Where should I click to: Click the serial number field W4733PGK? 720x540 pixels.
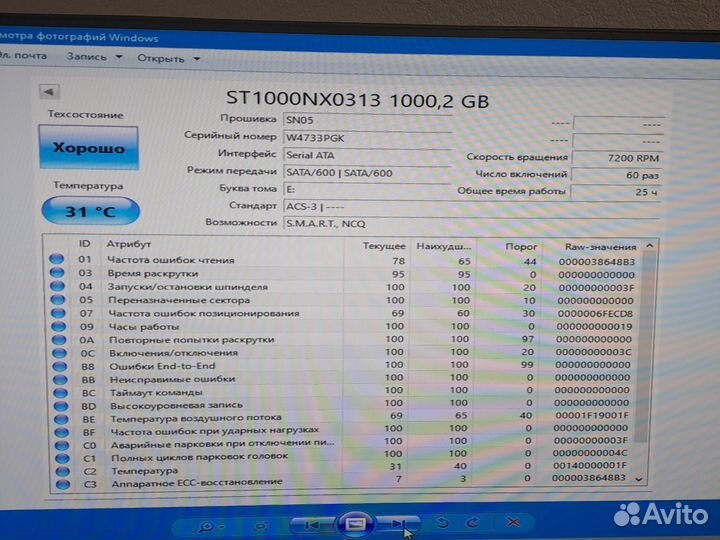pos(367,138)
